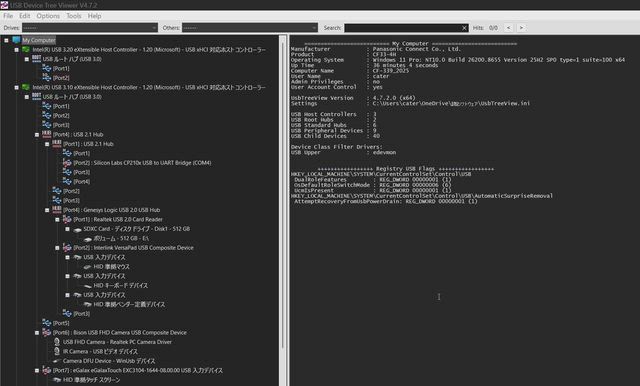Collapse the Realtek USB 2.0 Card Reader node

point(58,220)
